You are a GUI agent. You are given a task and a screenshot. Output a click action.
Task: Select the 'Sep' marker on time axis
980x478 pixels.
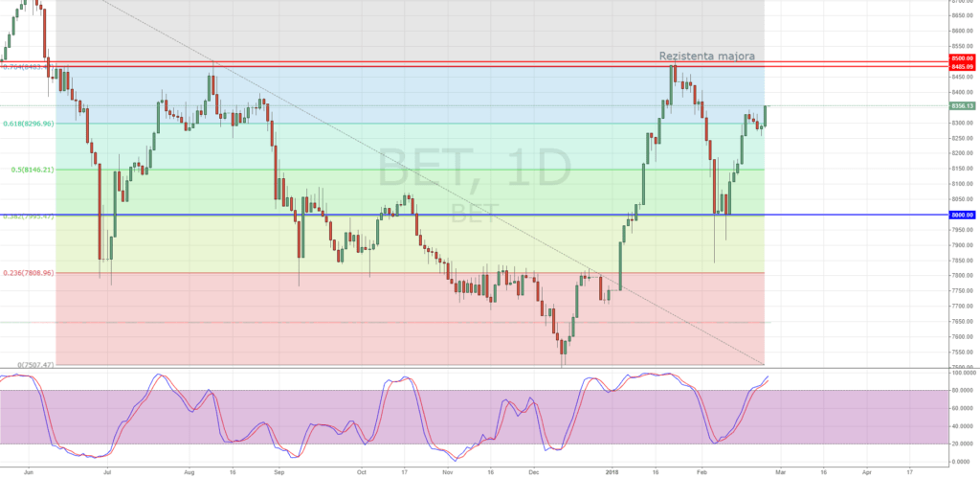(278, 472)
